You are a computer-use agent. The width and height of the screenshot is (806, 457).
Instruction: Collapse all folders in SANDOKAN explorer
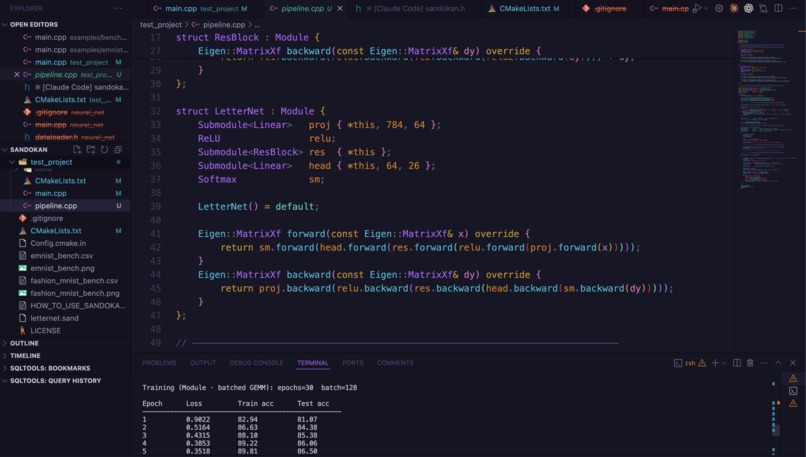(x=118, y=150)
